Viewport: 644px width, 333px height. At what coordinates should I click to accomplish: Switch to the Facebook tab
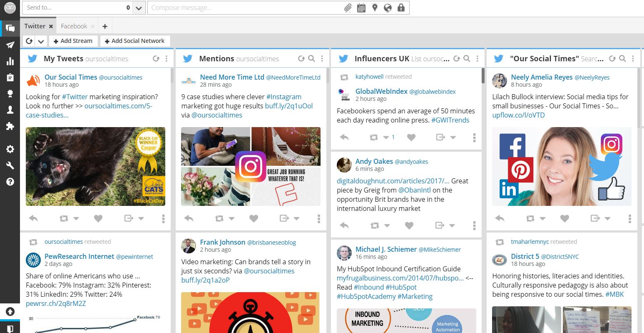point(74,26)
